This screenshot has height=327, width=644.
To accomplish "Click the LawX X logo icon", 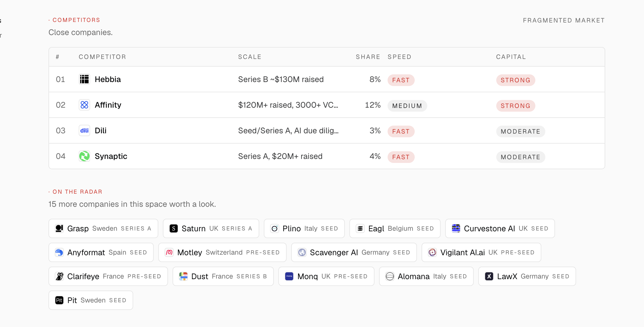I will [489, 276].
